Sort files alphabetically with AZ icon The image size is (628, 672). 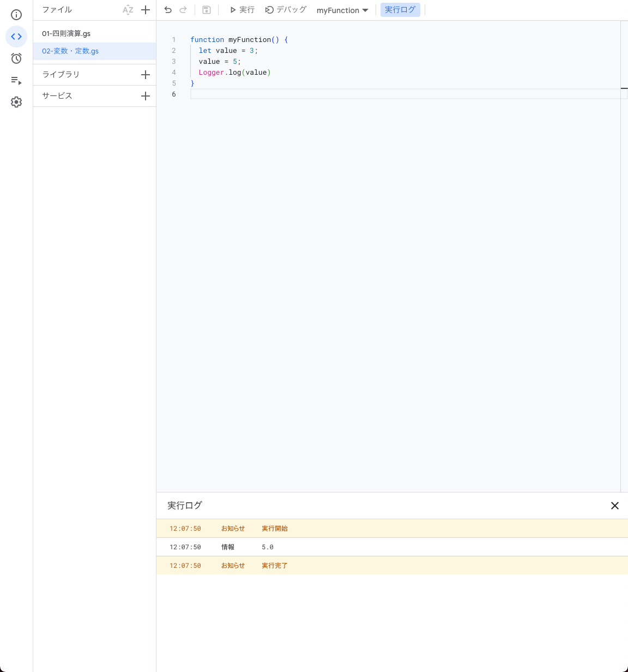[128, 10]
